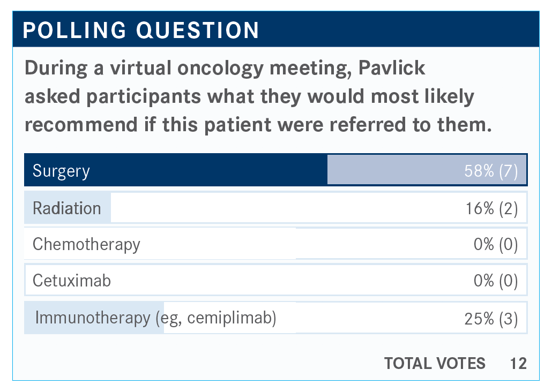
Task: Pick the Chemotherapy option label
Action: (x=86, y=244)
